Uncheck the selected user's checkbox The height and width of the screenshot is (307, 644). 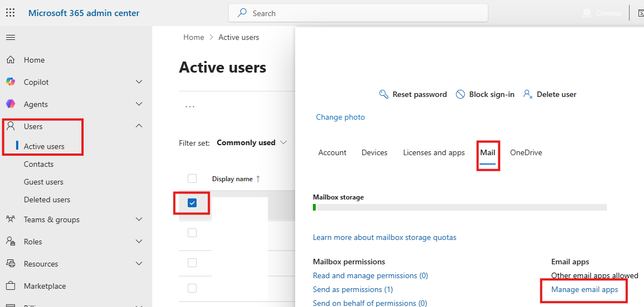tap(192, 203)
